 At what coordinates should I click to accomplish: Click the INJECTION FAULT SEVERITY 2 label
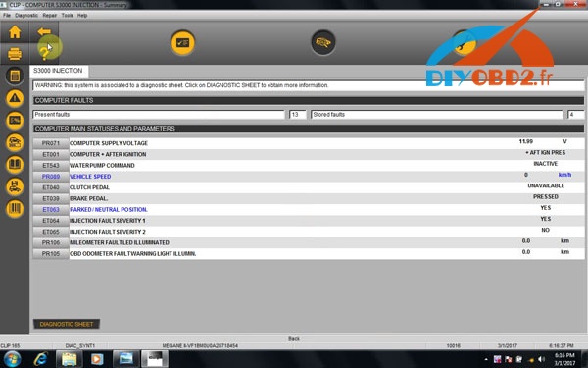click(x=108, y=232)
